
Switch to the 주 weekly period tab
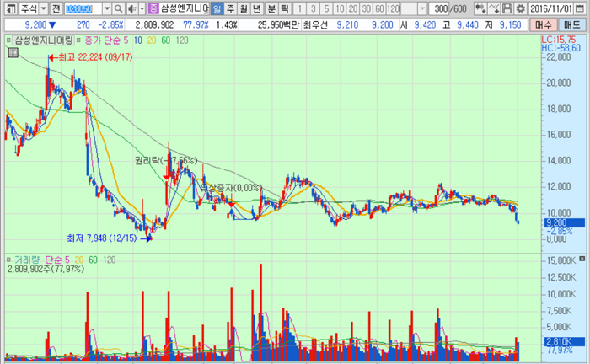click(231, 8)
